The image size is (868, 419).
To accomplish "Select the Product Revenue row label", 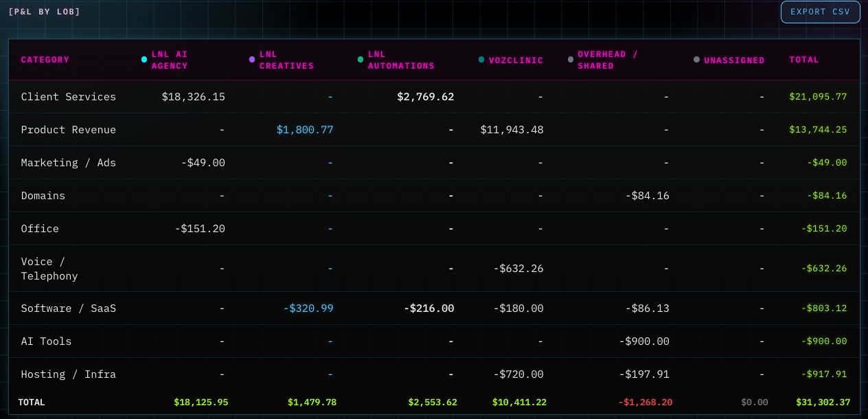I will (x=69, y=130).
